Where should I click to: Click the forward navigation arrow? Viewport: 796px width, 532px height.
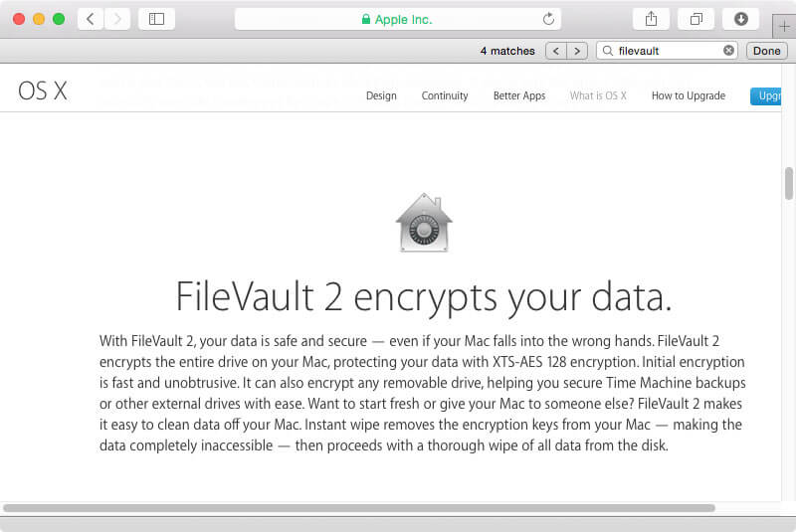click(x=117, y=19)
